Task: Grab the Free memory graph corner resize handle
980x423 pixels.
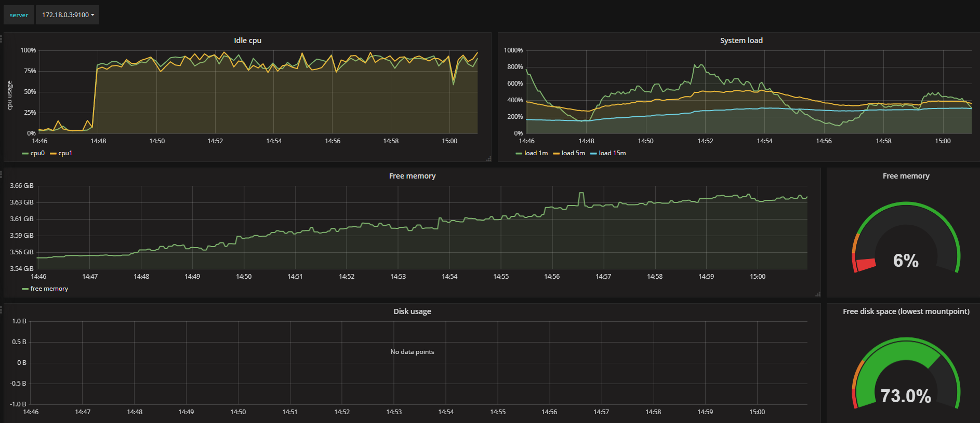Action: pyautogui.click(x=818, y=294)
